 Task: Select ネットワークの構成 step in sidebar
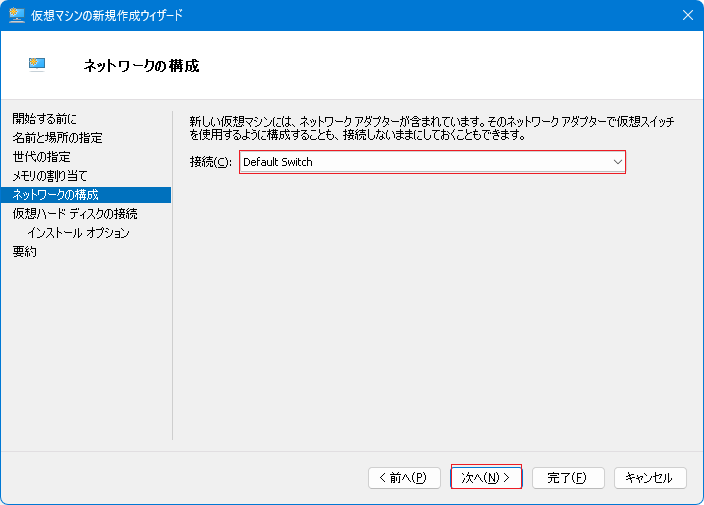point(86,195)
